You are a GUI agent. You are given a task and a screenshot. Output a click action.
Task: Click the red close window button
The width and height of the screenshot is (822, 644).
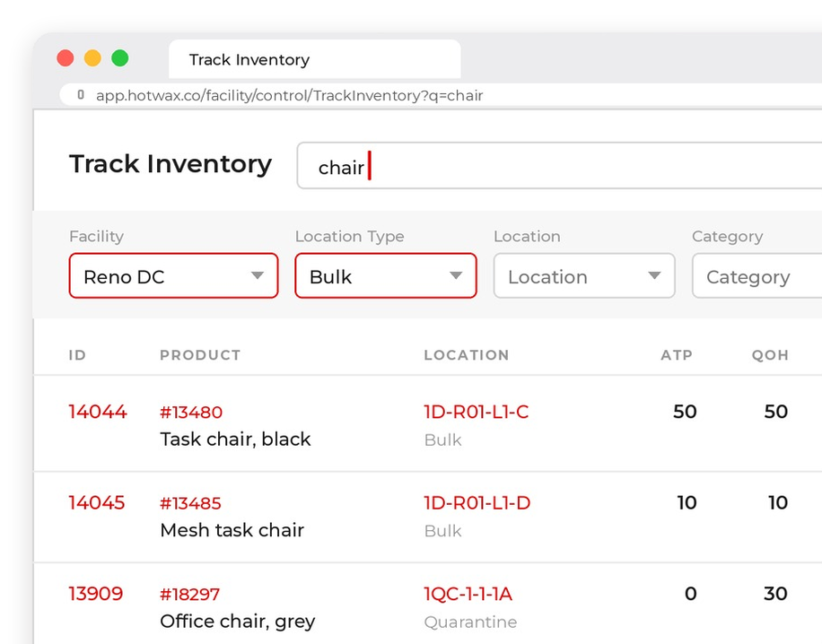coord(66,57)
